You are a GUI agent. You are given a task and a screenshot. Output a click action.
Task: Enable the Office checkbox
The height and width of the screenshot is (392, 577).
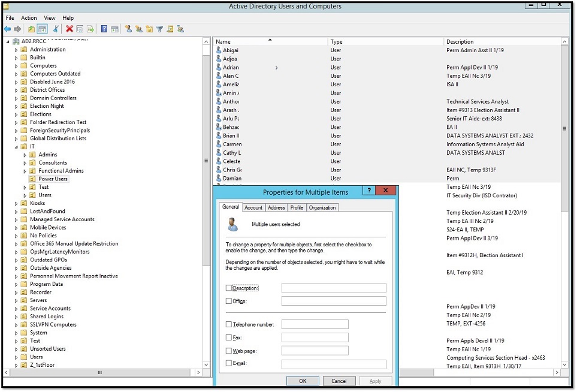(x=228, y=301)
